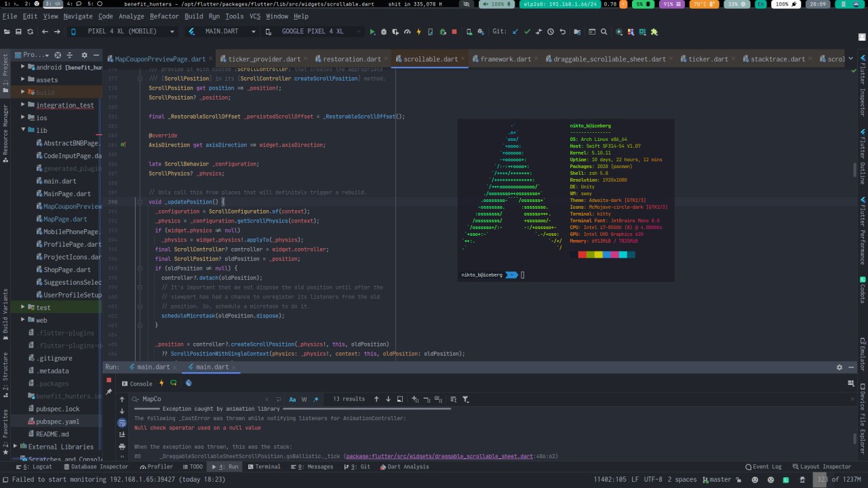Go to next search occurrence
Viewport: 868px width, 488px height.
point(388,399)
